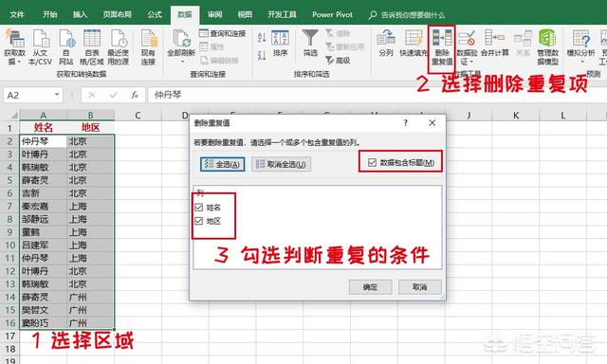Open 查询和连接 pane button
This screenshot has height=364, width=607.
(223, 34)
